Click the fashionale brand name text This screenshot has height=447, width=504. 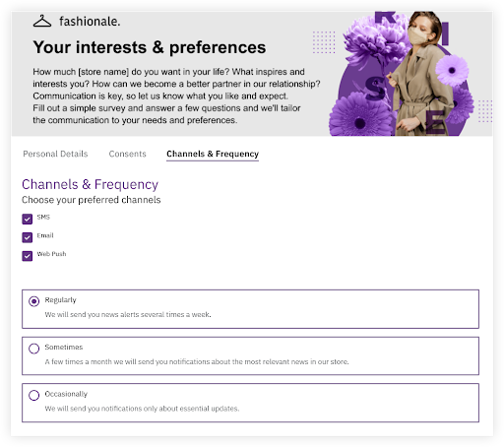[90, 22]
